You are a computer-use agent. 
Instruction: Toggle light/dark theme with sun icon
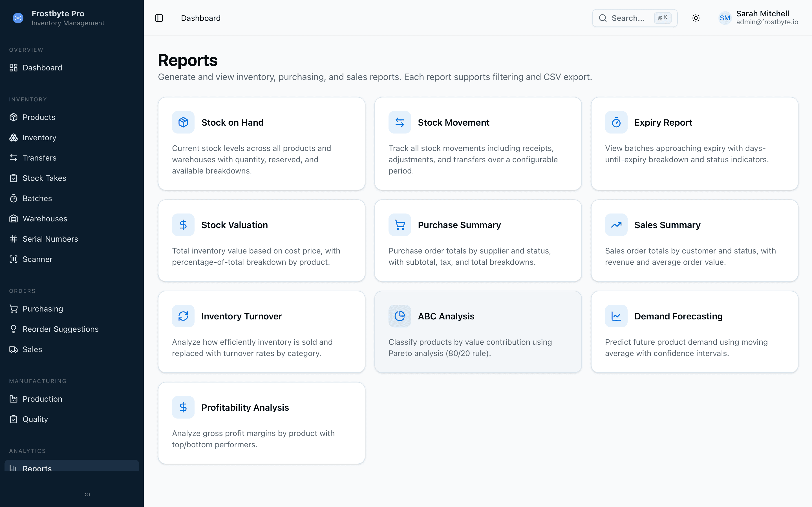[696, 18]
